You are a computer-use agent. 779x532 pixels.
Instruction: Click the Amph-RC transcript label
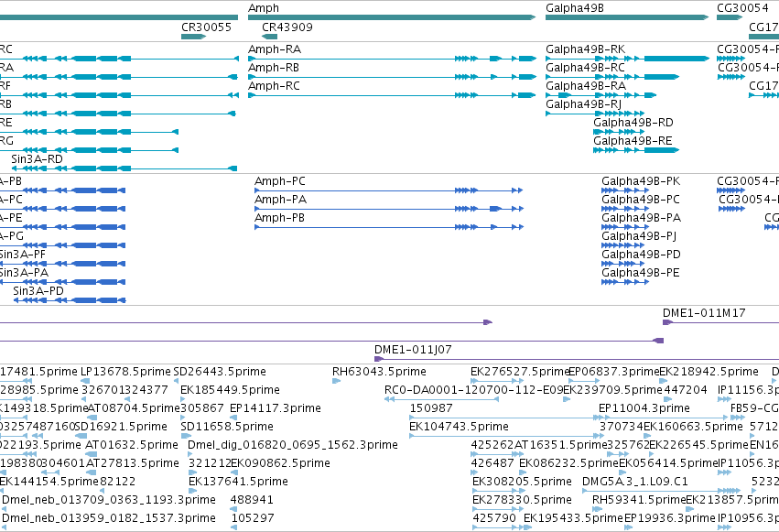coord(274,86)
